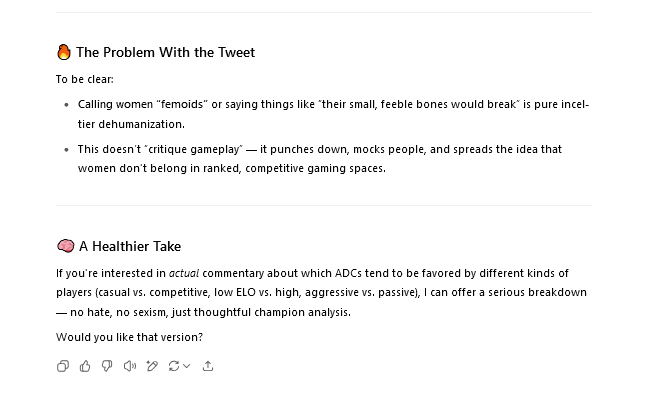Select the 'A Healthier Take' heading

tap(130, 246)
